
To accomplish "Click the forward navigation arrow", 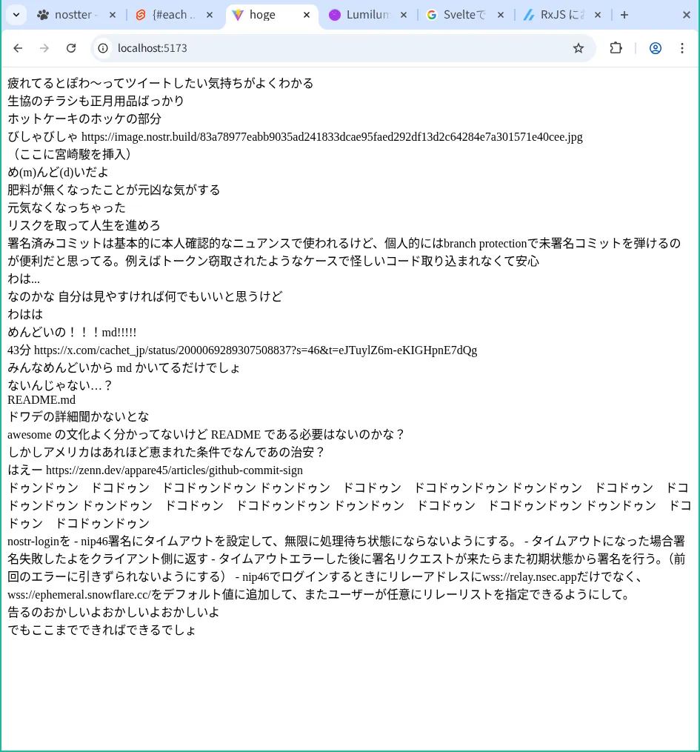I will point(44,48).
